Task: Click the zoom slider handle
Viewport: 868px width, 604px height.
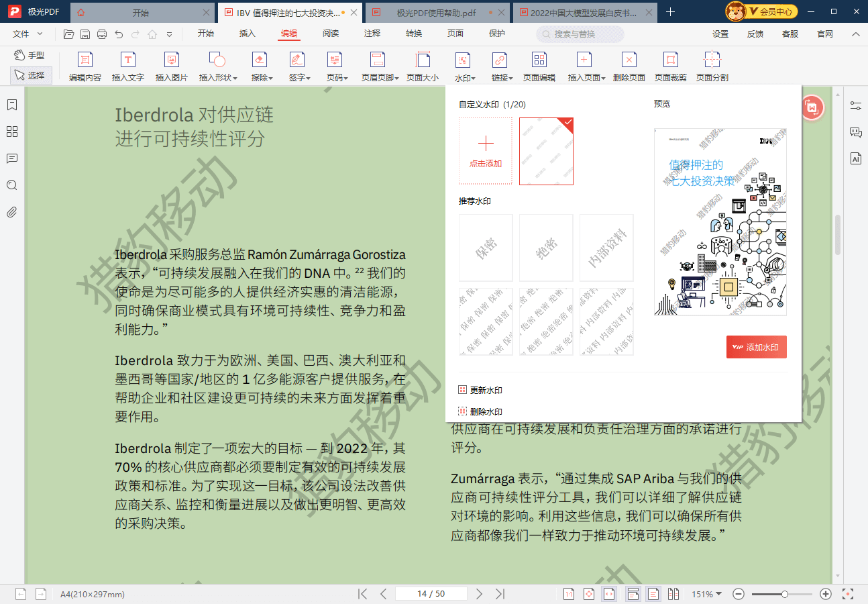Action: pos(785,594)
